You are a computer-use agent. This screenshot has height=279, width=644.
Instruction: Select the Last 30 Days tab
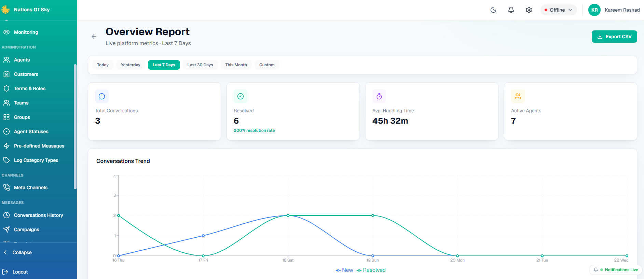[x=200, y=65]
